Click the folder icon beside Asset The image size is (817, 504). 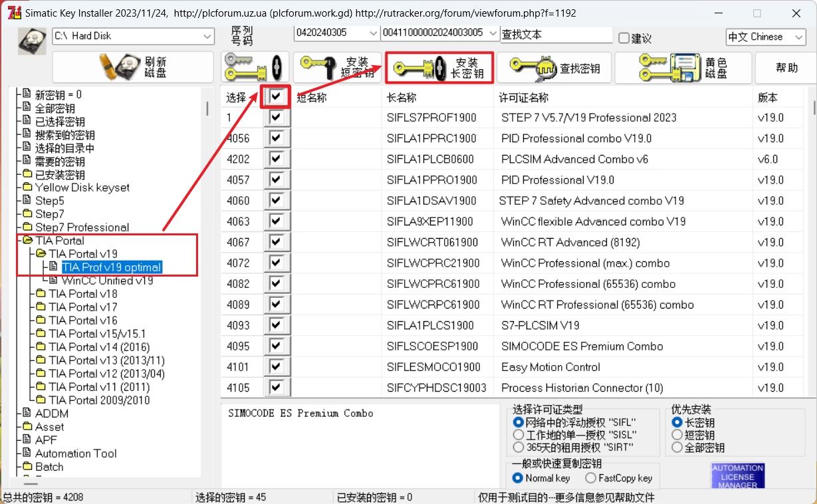[x=27, y=427]
